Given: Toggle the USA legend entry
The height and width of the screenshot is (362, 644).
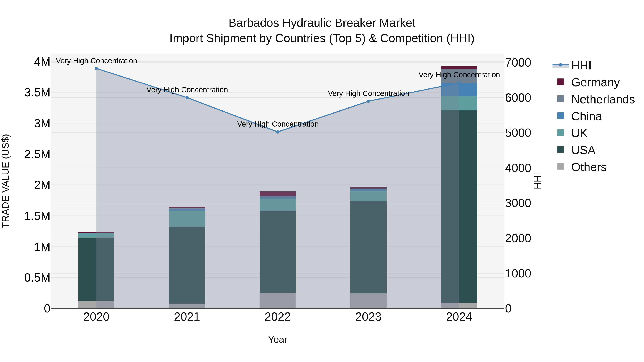Looking at the screenshot, I should [576, 150].
